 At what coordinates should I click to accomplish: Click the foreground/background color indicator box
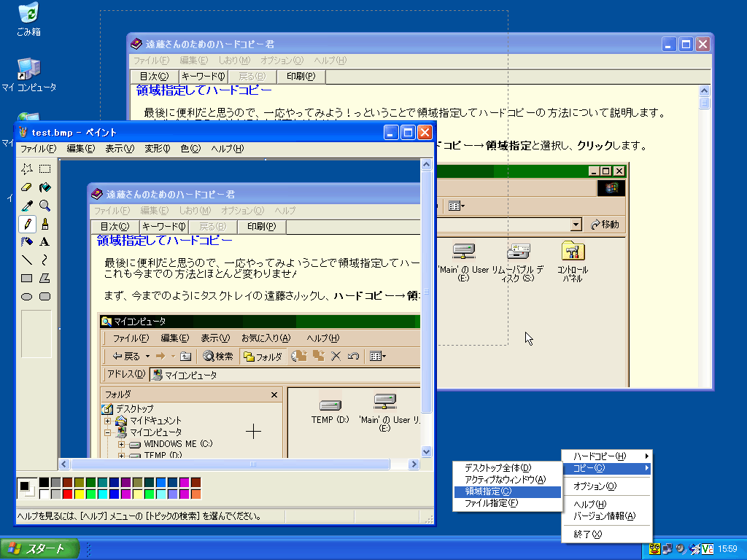click(x=26, y=488)
